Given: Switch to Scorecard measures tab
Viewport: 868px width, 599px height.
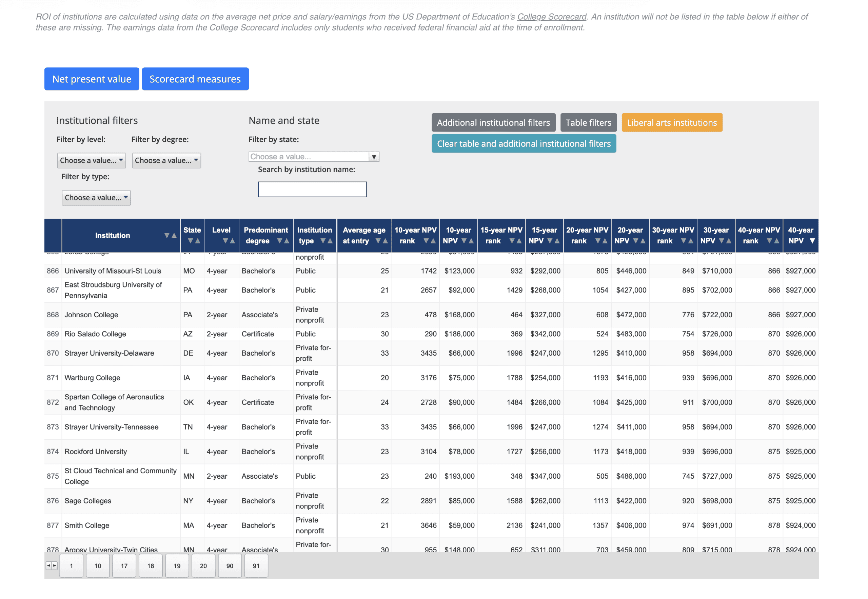Looking at the screenshot, I should (x=195, y=79).
